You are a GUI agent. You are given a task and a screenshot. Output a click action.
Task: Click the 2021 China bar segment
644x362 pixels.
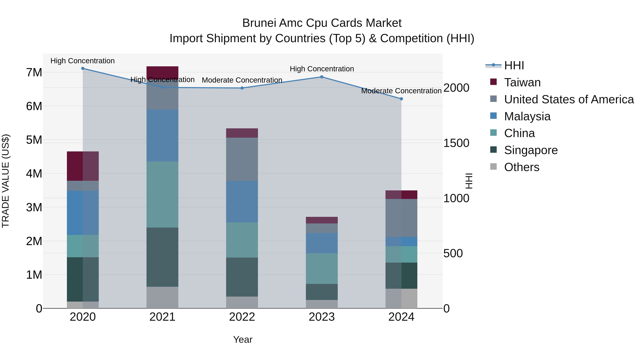(162, 194)
